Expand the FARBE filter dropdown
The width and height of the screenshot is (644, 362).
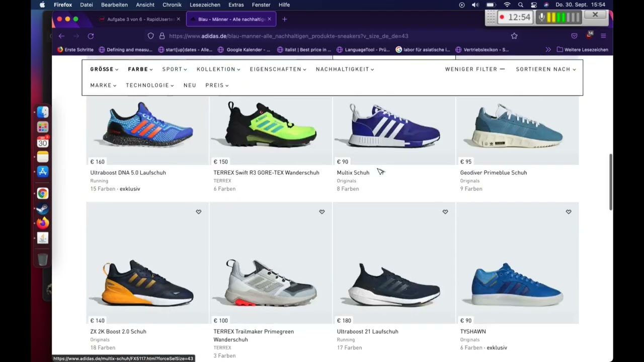point(140,69)
